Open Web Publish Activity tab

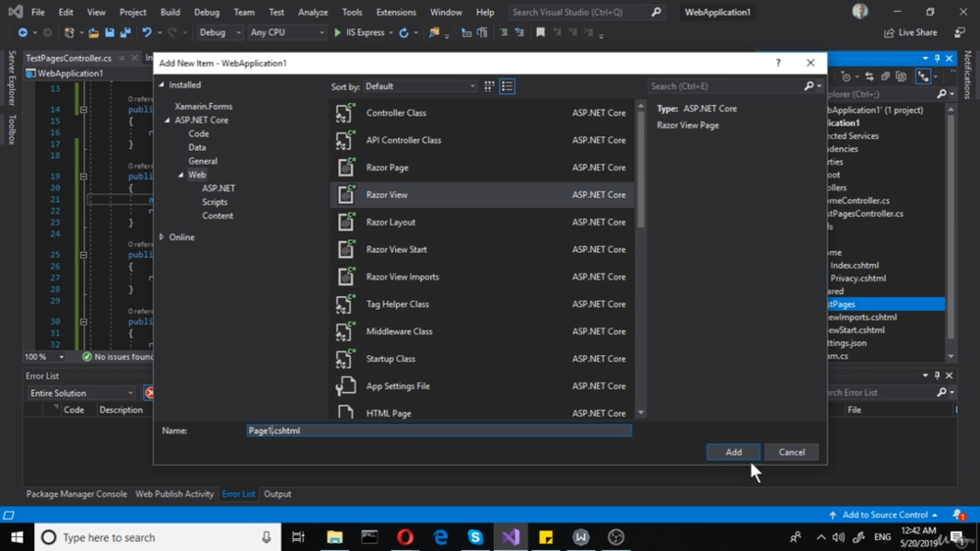[174, 494]
